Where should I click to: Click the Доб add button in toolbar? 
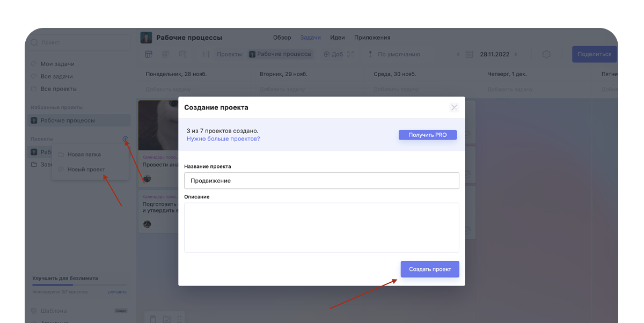333,54
